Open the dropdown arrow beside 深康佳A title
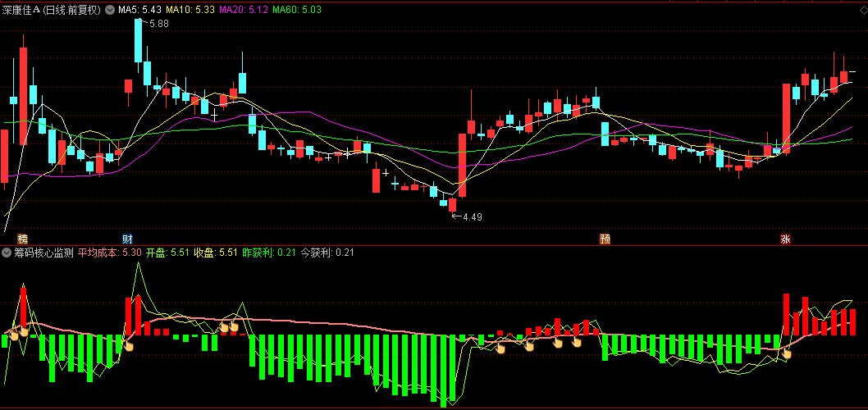This screenshot has width=868, height=410. pos(110,9)
